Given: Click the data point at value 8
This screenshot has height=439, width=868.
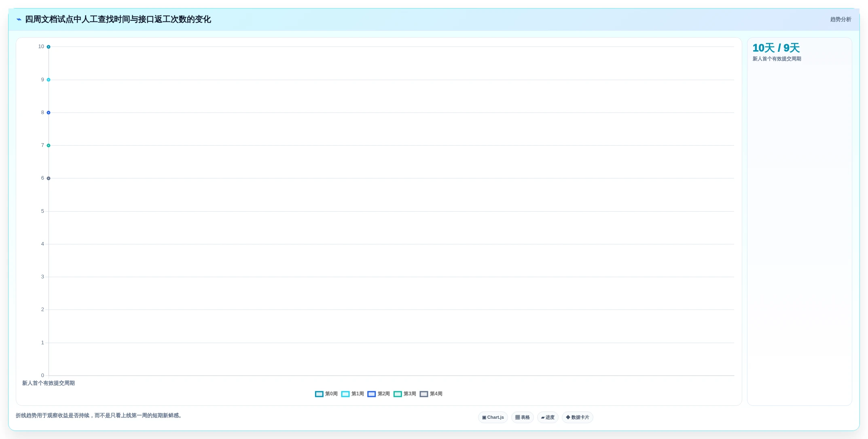Looking at the screenshot, I should pos(49,112).
